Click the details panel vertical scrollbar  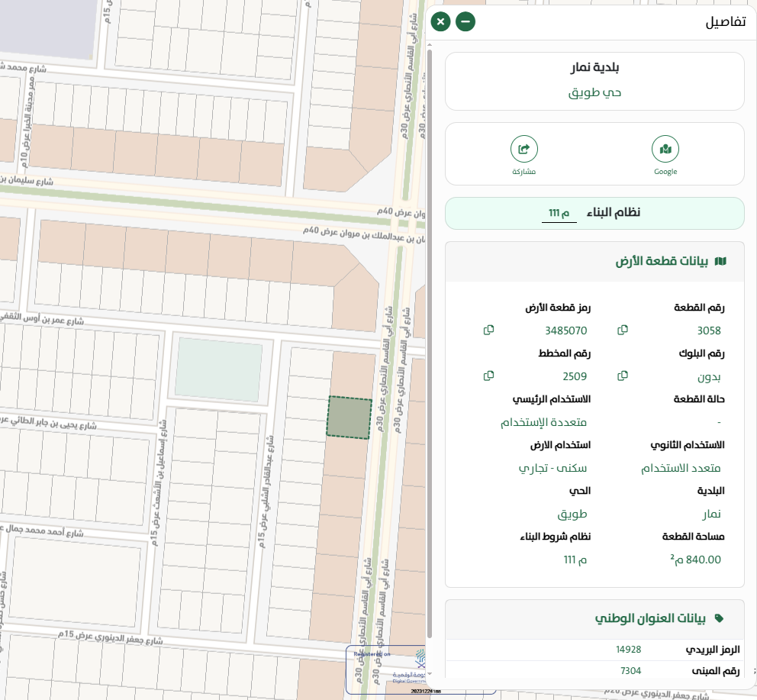tap(430, 344)
